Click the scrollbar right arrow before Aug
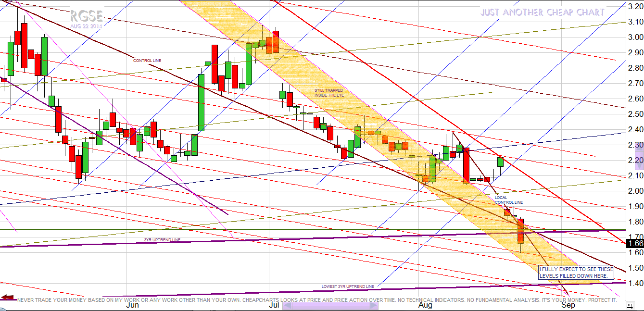Screen dimensions: 644x311 [x=373, y=305]
